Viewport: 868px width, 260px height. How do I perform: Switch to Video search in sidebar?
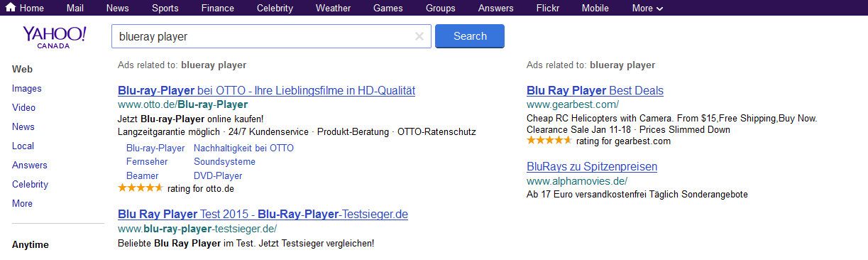23,107
